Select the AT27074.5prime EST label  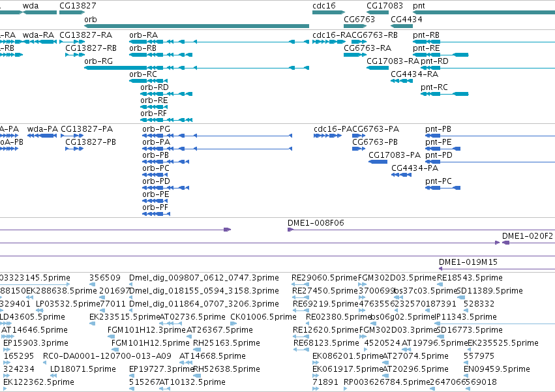point(415,356)
